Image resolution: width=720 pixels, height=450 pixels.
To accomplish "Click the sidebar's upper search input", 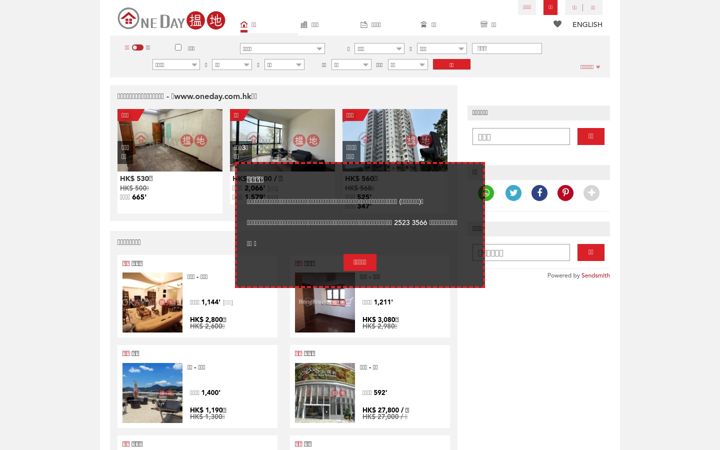I will tap(521, 136).
